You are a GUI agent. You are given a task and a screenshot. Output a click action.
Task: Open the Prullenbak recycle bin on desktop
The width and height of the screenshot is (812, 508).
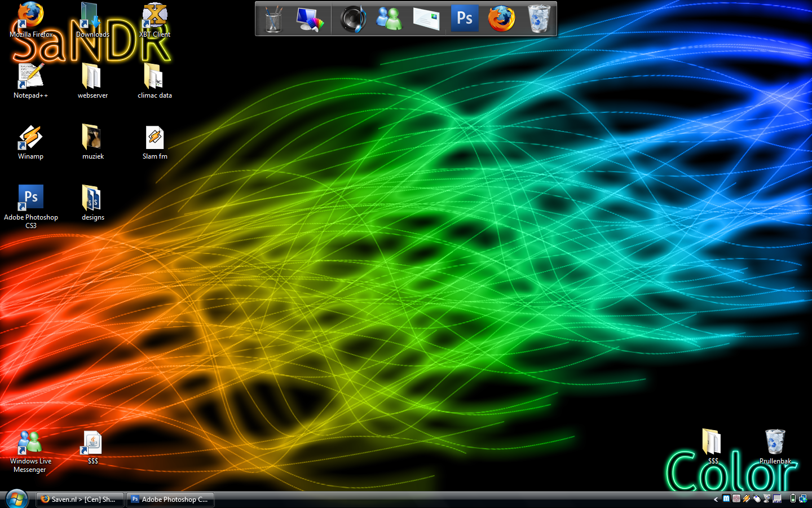(x=775, y=446)
